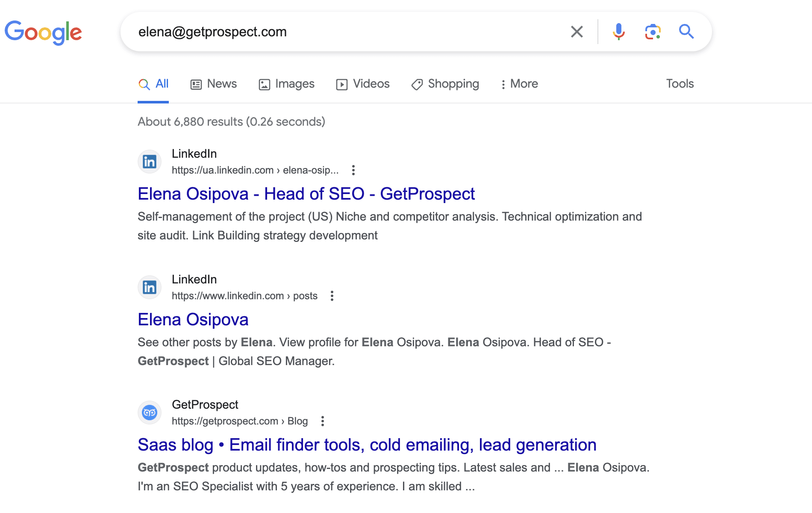Screen dimensions: 812x513
Task: Clear the search query with the X
Action: click(577, 31)
